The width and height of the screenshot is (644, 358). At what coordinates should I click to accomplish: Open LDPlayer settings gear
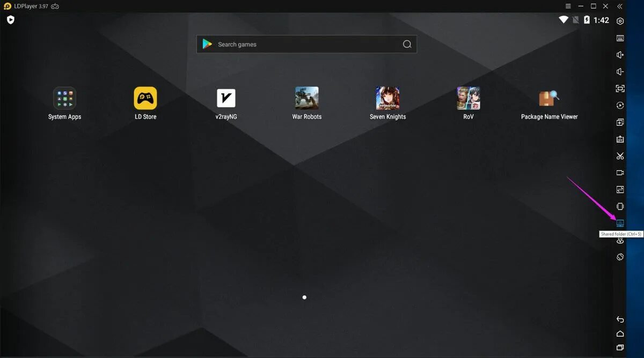pos(620,21)
